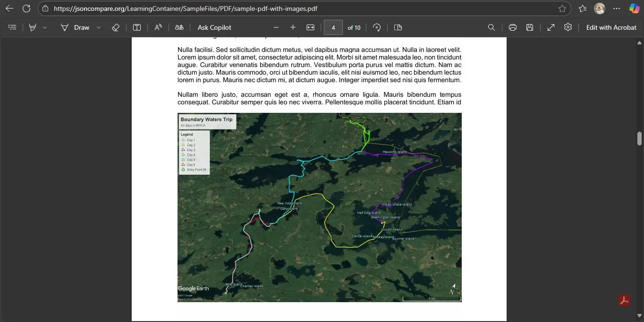Toggle the page view layout
644x322 pixels.
click(x=398, y=27)
